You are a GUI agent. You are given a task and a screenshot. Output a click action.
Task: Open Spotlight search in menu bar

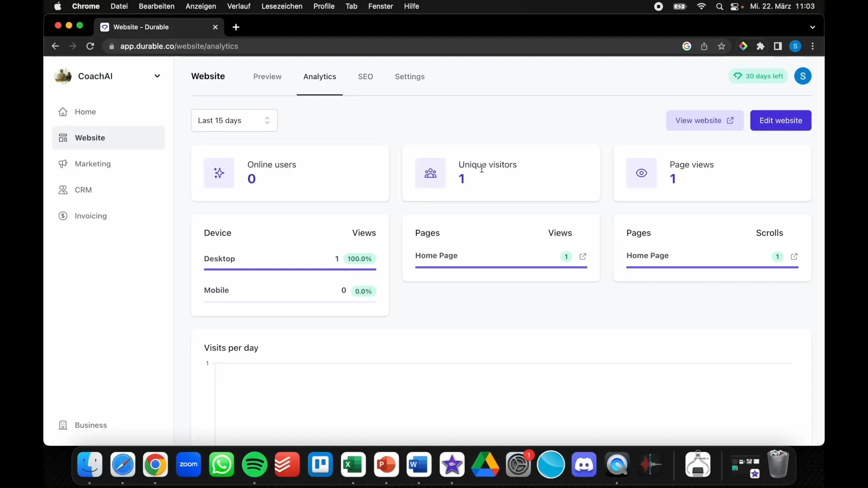(719, 6)
